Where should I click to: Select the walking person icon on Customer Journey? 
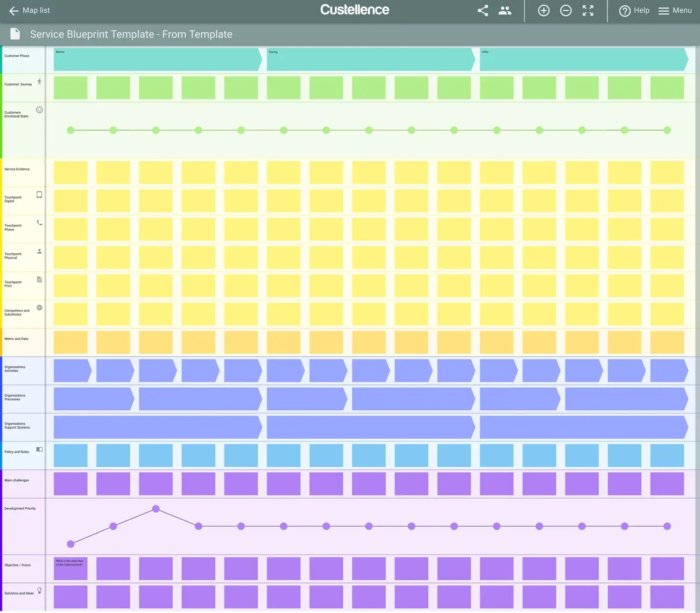pos(39,81)
